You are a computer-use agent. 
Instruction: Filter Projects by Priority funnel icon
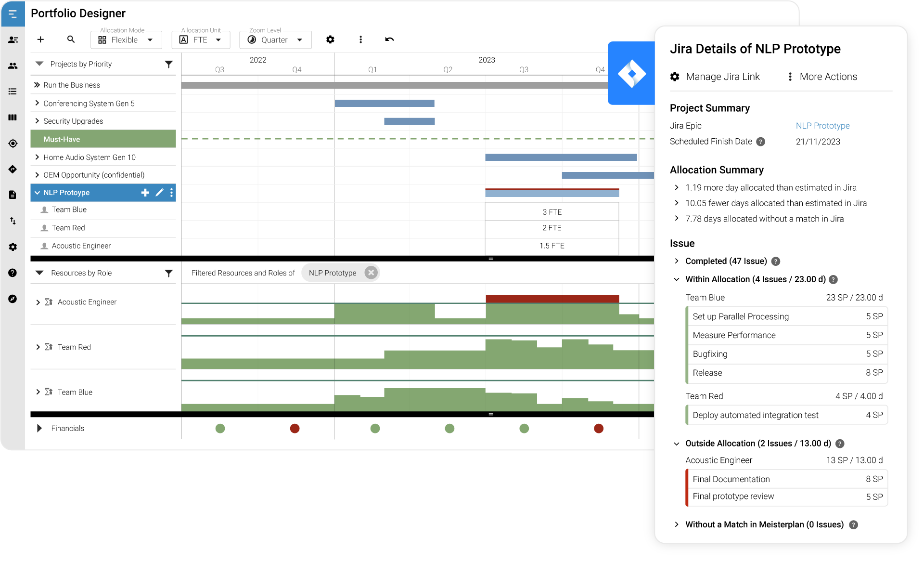(x=168, y=64)
